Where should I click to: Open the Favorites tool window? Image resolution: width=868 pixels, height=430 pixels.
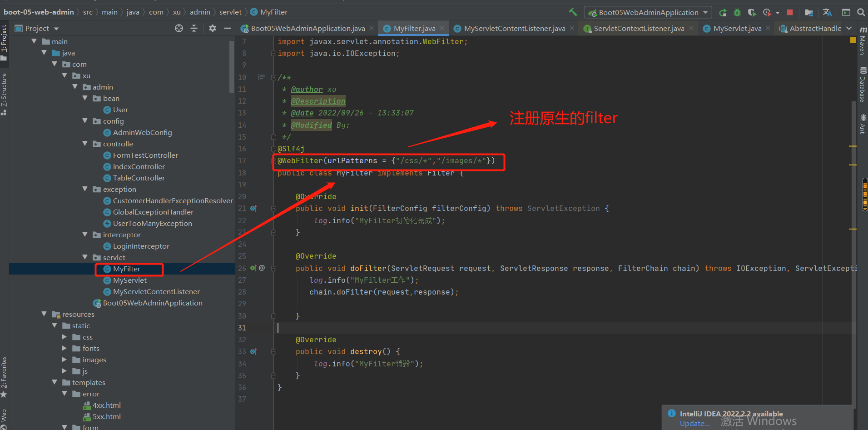click(x=4, y=377)
